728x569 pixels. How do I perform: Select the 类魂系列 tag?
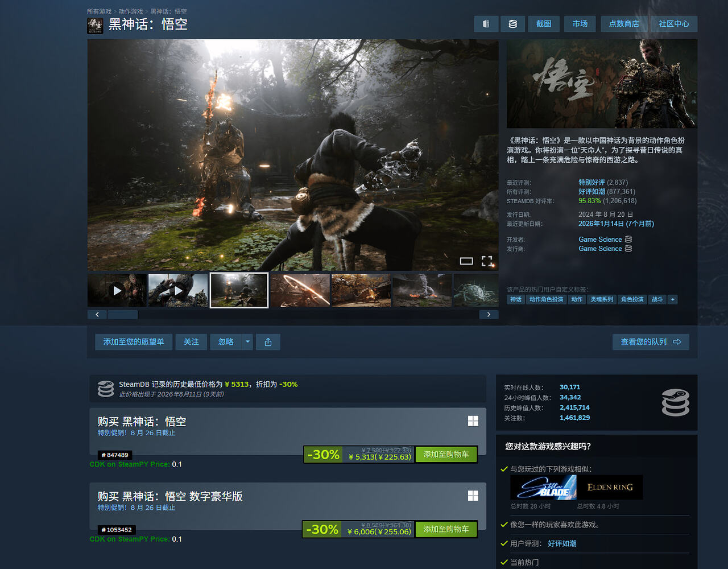(602, 299)
